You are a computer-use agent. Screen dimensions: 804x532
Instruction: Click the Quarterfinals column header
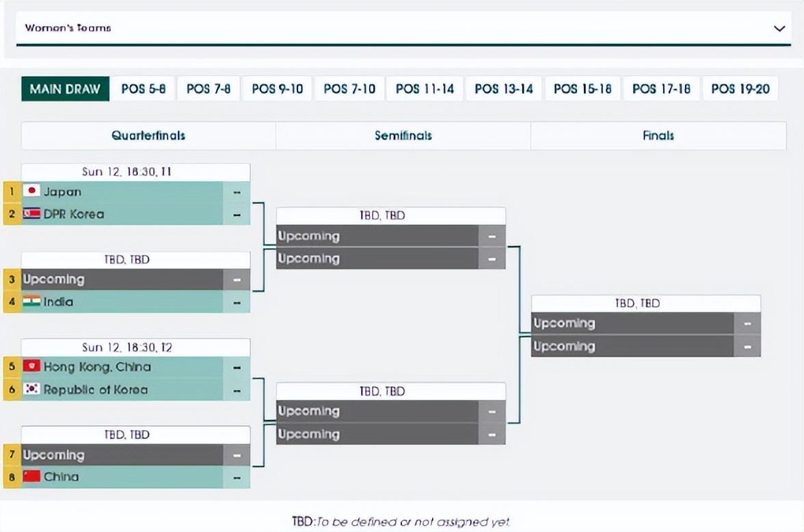tap(148, 135)
